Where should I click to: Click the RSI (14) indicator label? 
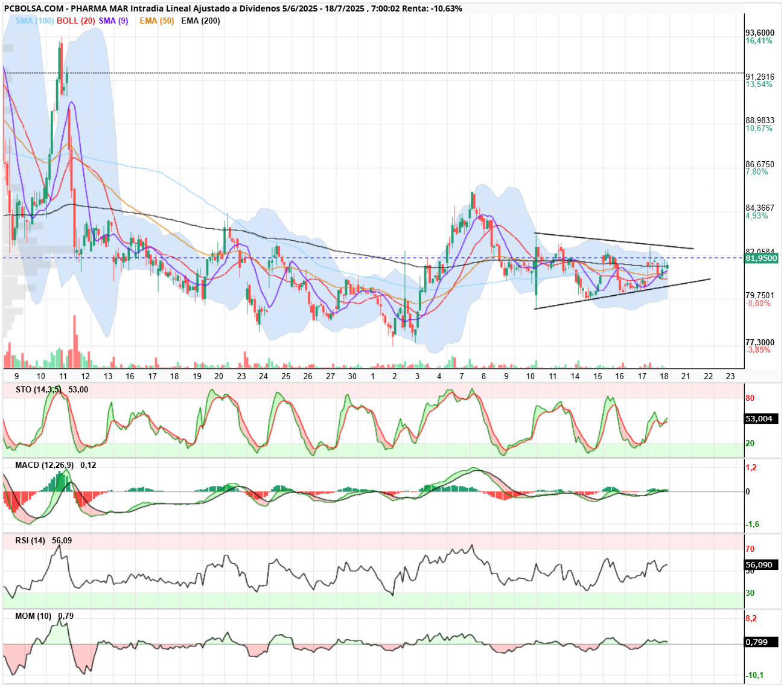pyautogui.click(x=30, y=540)
